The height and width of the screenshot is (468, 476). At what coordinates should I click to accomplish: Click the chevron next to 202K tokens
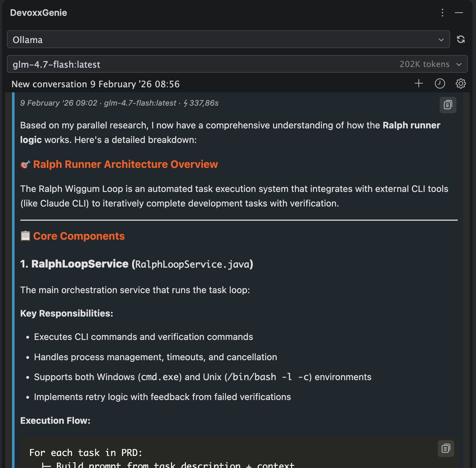(x=459, y=65)
